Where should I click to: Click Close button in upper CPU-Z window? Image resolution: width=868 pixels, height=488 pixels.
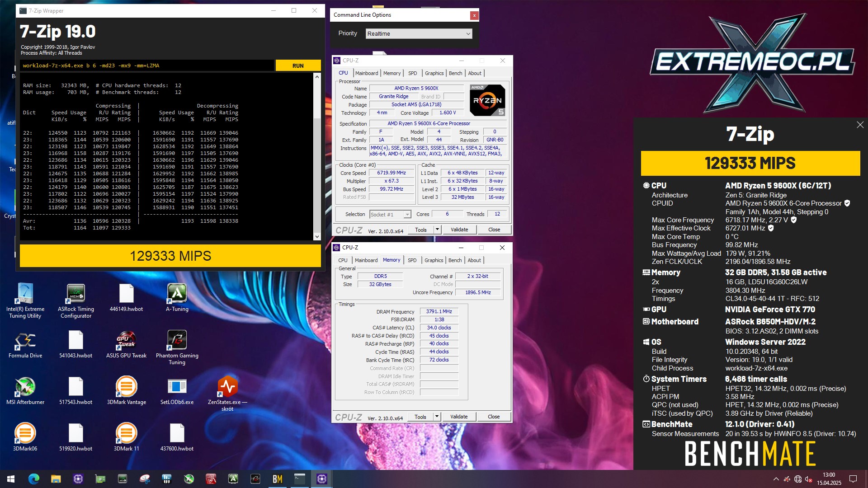494,230
